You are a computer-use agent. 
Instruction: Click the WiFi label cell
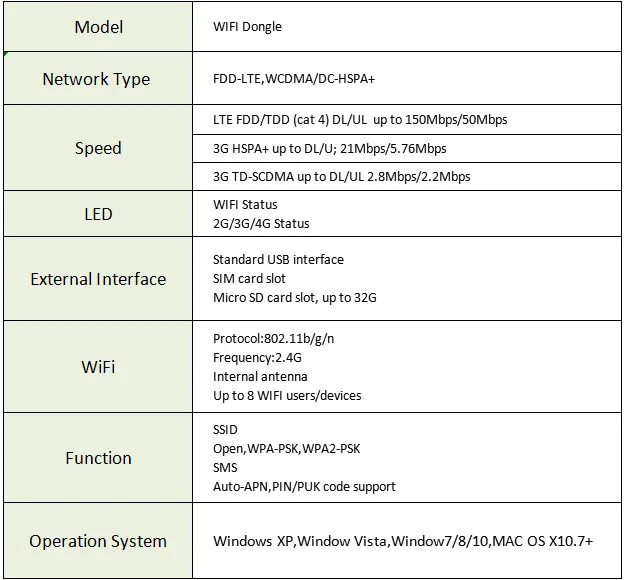[x=98, y=367]
